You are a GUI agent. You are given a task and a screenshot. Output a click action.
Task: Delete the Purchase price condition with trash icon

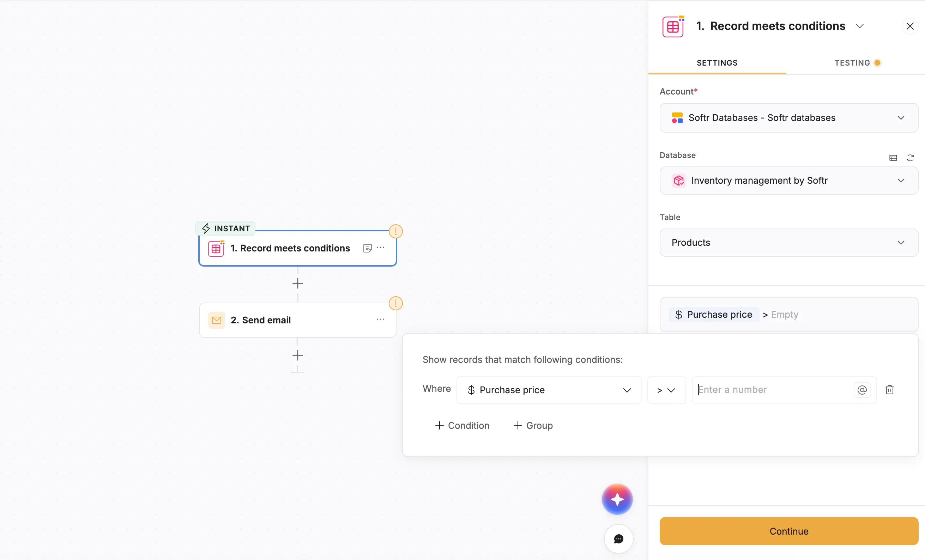[x=889, y=390]
